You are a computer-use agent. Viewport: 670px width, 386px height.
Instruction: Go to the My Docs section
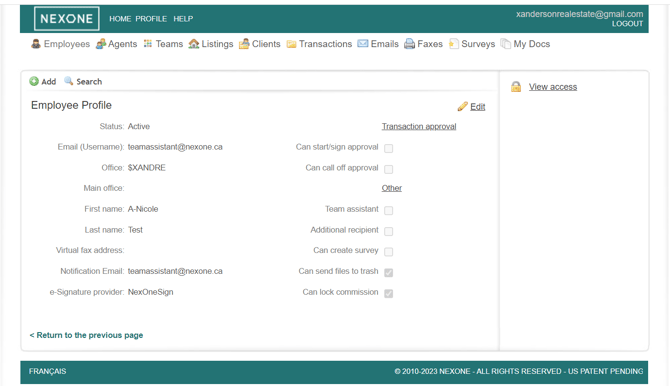532,44
